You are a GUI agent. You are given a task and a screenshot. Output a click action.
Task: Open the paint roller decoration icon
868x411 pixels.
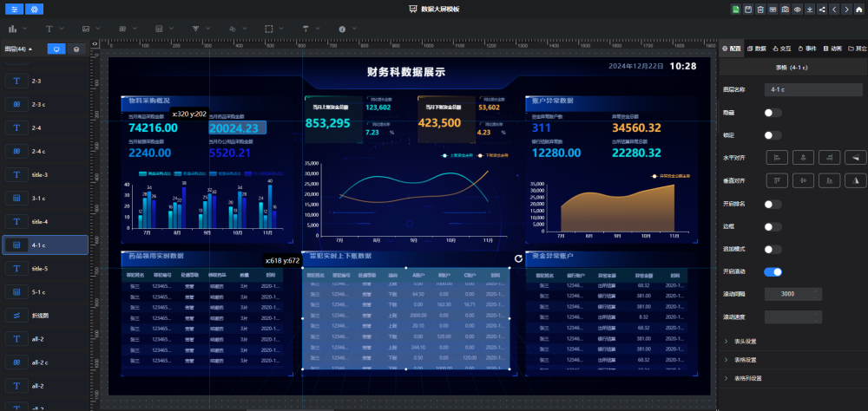click(x=306, y=29)
